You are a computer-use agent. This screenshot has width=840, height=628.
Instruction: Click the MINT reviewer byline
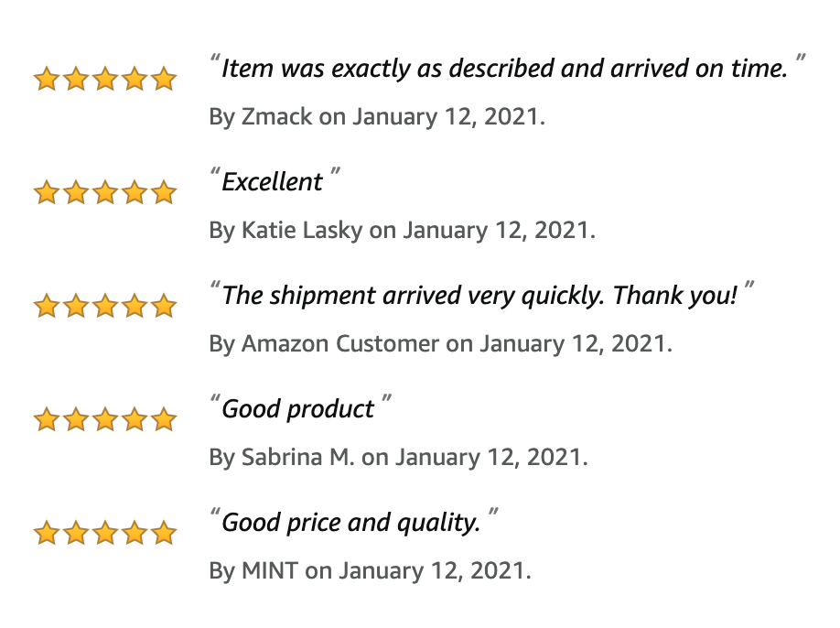point(371,571)
